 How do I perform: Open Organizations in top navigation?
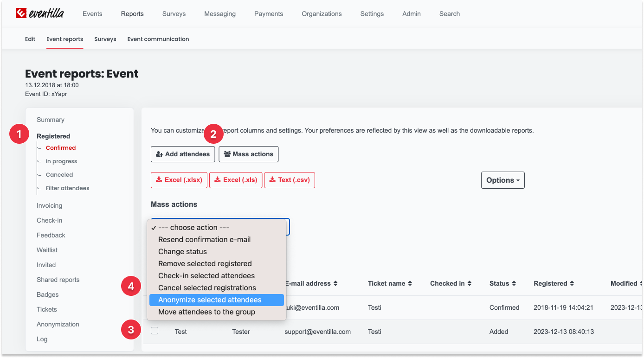[322, 14]
